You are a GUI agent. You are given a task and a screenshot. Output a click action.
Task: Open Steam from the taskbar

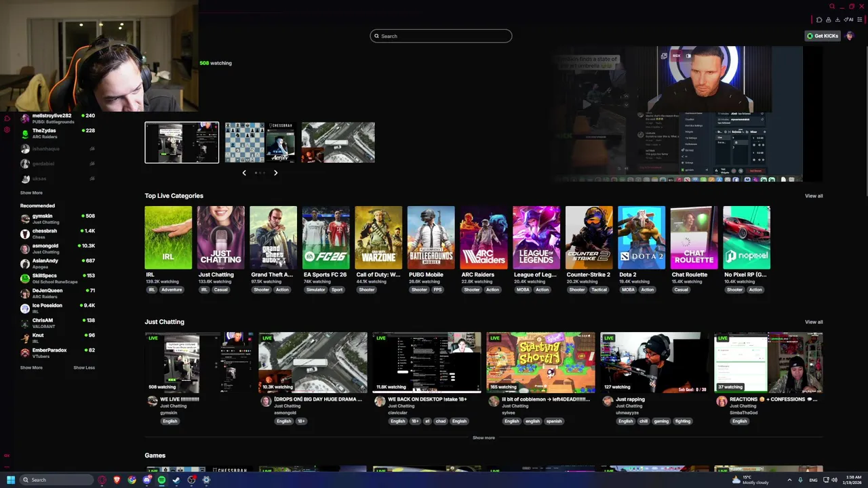click(x=176, y=480)
